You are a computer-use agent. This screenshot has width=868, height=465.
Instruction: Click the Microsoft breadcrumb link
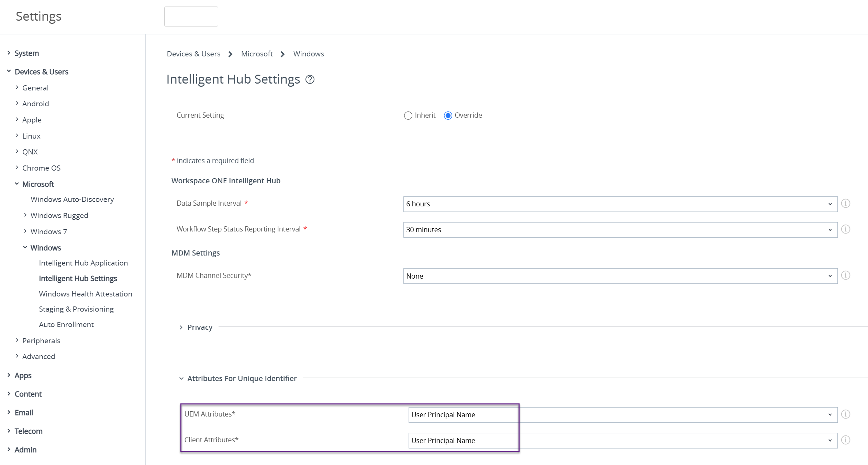tap(257, 54)
